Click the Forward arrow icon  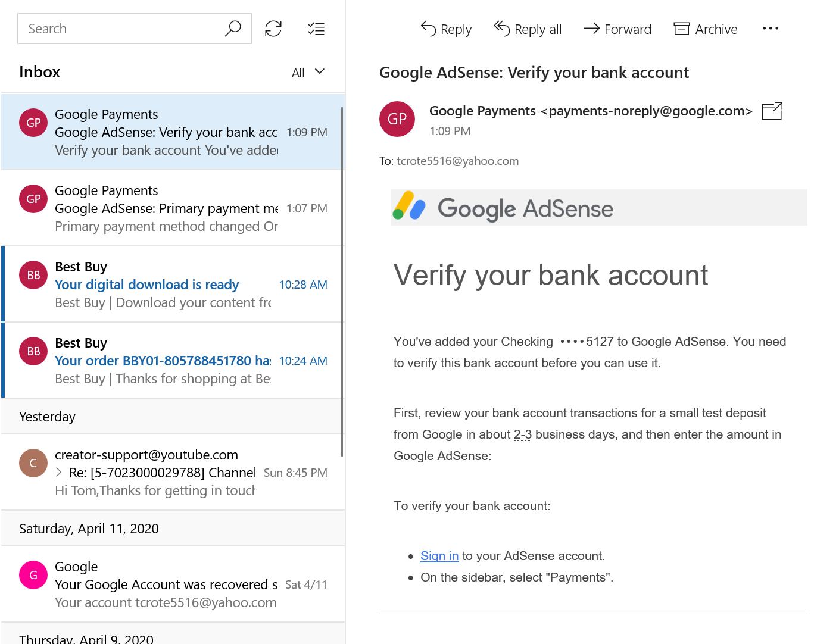tap(591, 28)
